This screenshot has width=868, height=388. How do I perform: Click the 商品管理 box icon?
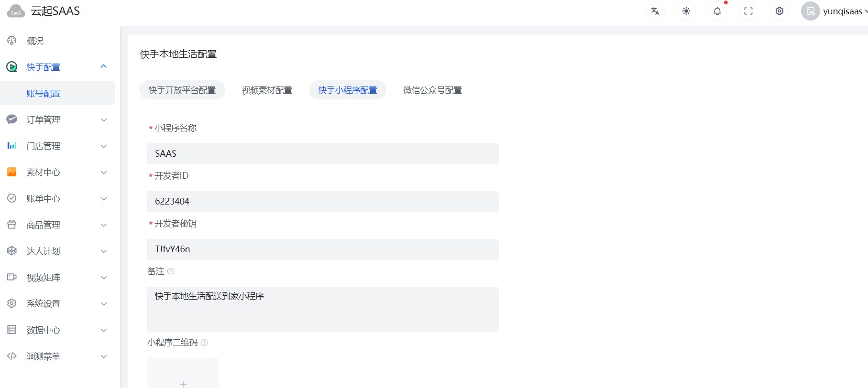(x=12, y=225)
